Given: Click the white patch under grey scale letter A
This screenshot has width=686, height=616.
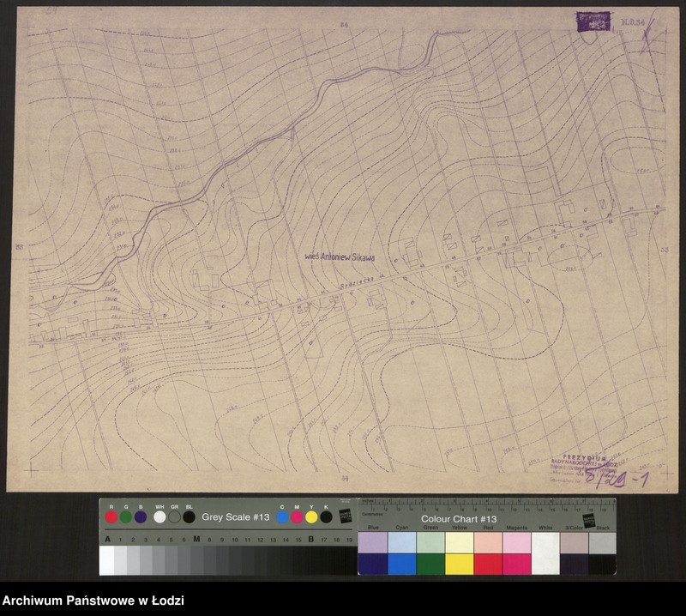Looking at the screenshot, I should pyautogui.click(x=106, y=560).
